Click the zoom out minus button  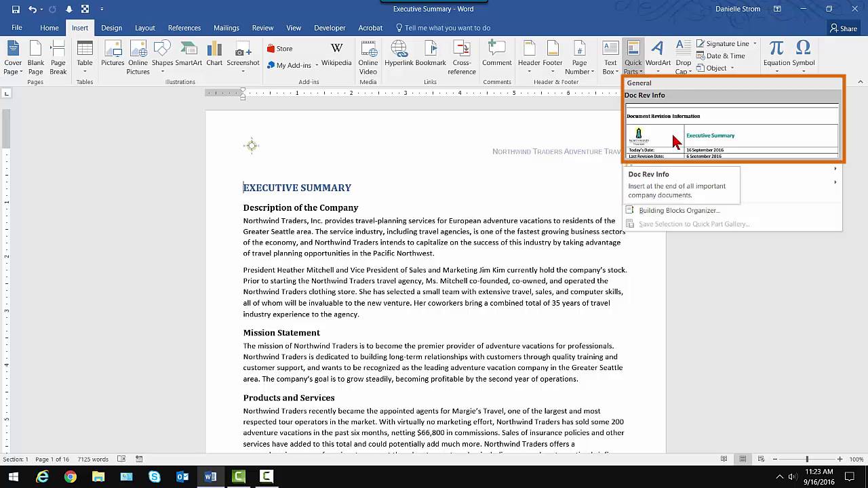point(774,459)
